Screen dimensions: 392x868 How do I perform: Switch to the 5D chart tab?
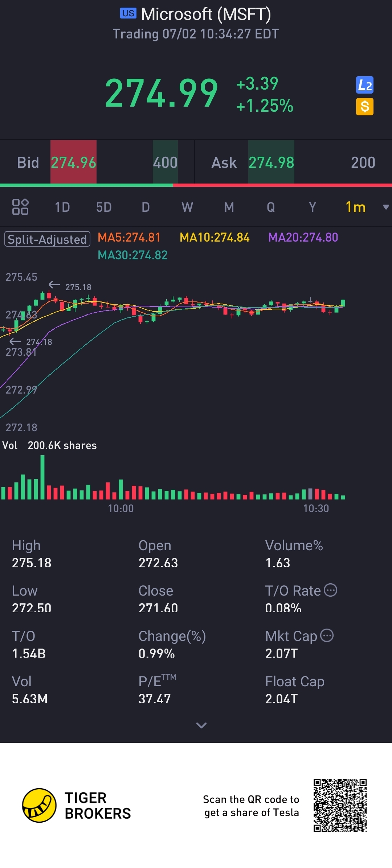(x=104, y=207)
